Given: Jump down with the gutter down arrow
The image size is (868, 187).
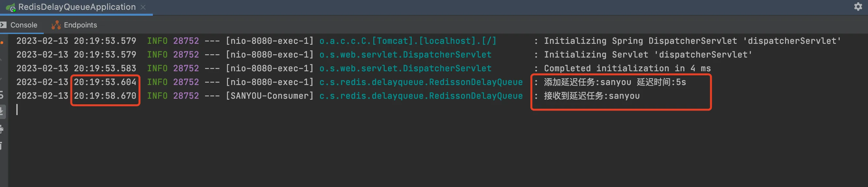Looking at the screenshot, I should pos(2,79).
